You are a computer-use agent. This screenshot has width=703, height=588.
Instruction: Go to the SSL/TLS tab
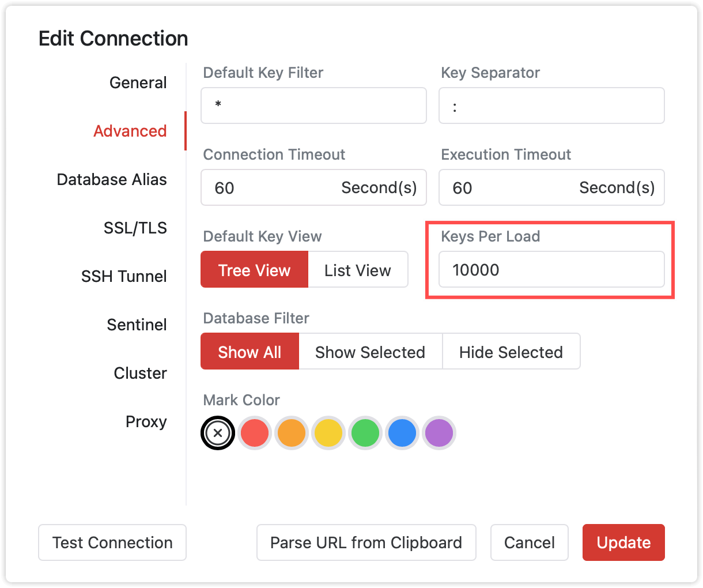tap(135, 228)
